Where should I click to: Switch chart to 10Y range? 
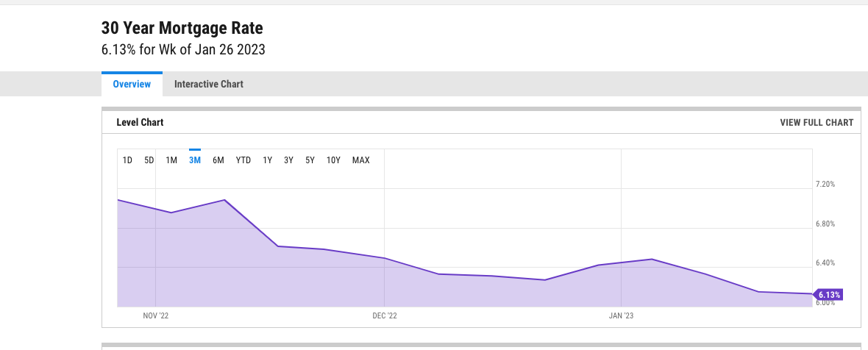(x=333, y=160)
